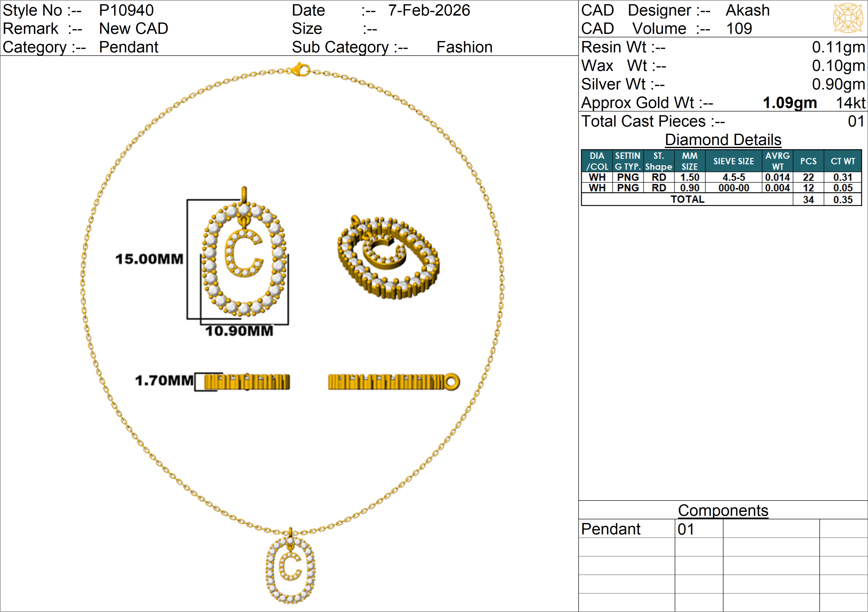
Task: Click the Pendant component row cell
Action: point(611,529)
